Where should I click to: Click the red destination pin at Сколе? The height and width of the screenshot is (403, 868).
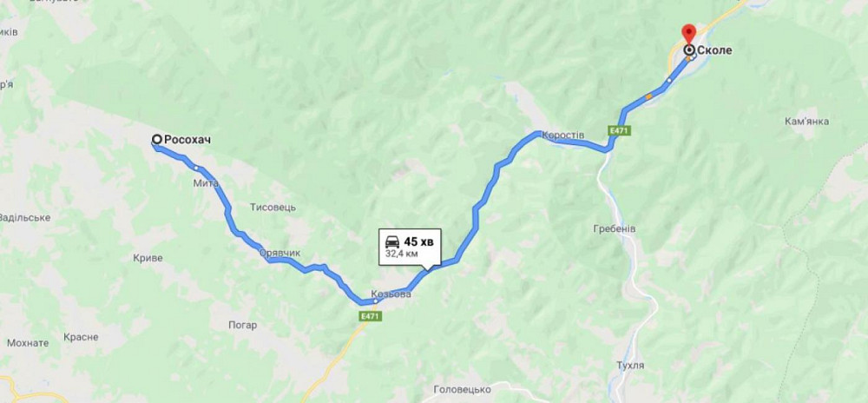(x=688, y=33)
